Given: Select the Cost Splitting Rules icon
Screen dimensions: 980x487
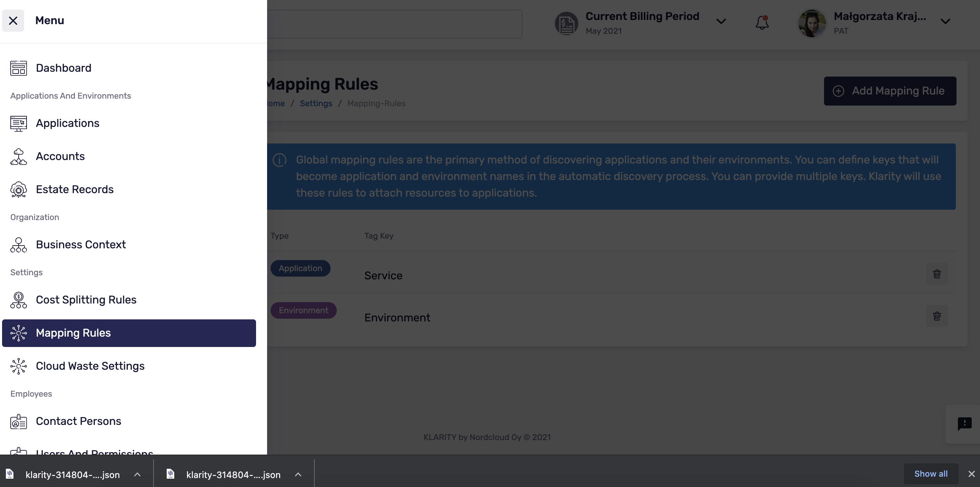Looking at the screenshot, I should 18,300.
